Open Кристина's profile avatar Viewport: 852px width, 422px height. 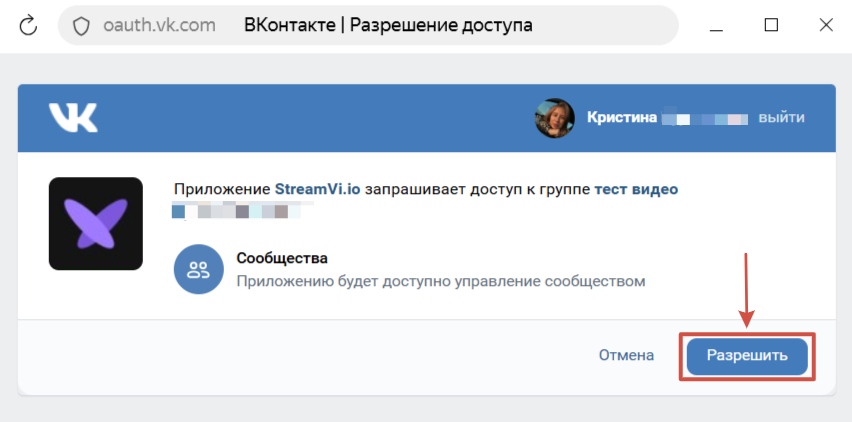point(554,118)
